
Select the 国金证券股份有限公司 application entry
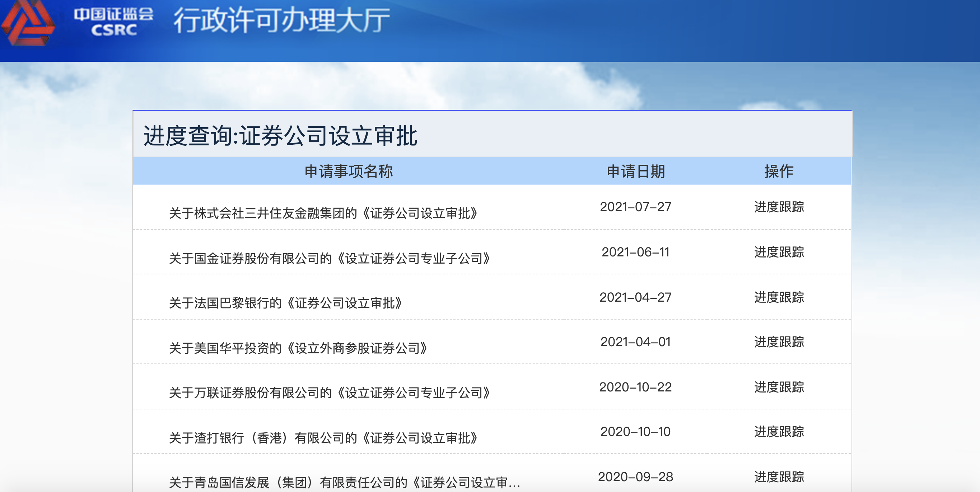click(x=330, y=258)
